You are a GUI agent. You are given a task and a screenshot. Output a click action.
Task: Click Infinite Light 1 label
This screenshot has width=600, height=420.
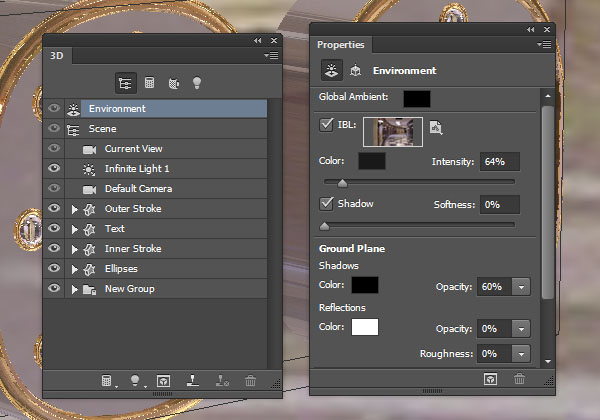(x=137, y=169)
